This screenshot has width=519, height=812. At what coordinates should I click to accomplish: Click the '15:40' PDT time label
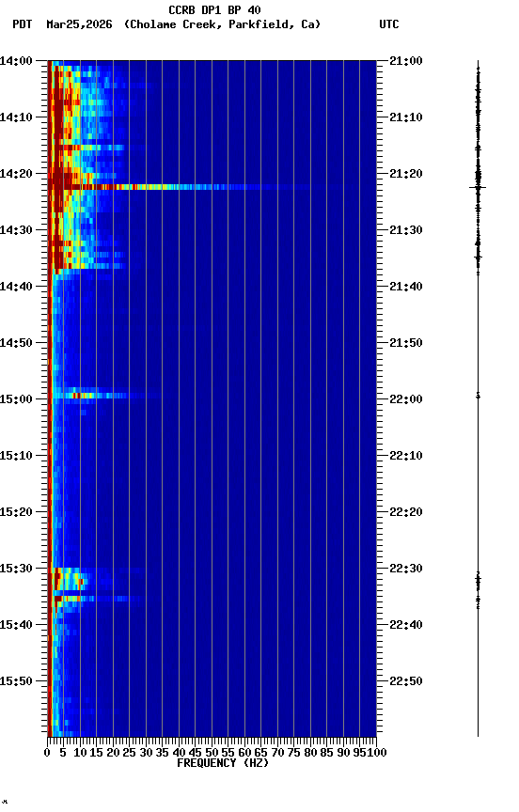tap(16, 625)
